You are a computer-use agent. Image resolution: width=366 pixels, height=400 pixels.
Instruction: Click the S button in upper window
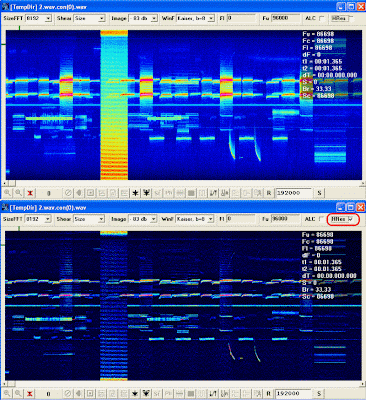coord(319,193)
